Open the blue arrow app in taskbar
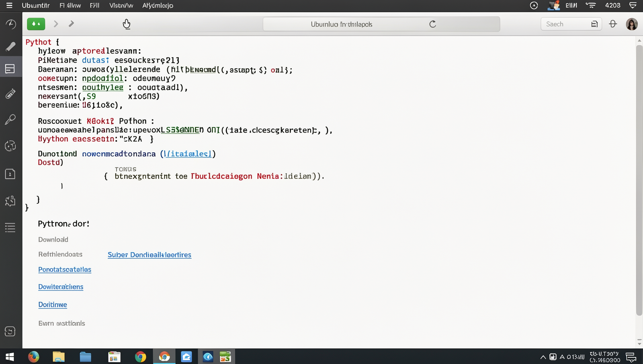This screenshot has width=643, height=364. 186,357
